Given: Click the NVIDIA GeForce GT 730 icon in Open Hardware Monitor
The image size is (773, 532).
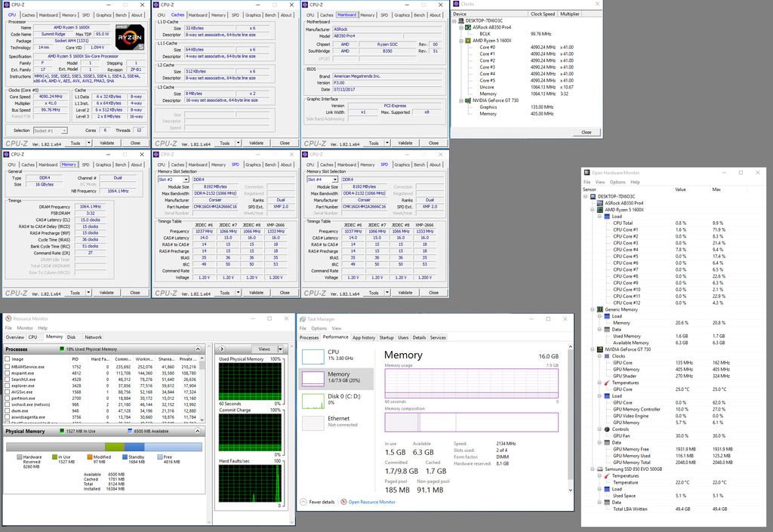Looking at the screenshot, I should pos(600,349).
